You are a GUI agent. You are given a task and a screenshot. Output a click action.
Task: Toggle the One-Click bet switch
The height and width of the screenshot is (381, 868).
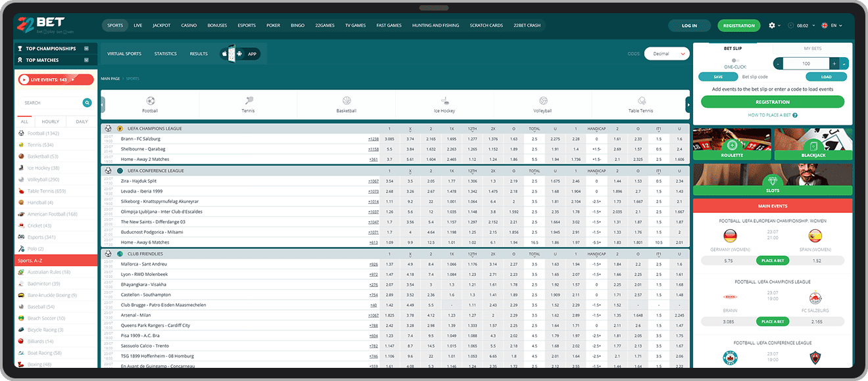pyautogui.click(x=735, y=60)
